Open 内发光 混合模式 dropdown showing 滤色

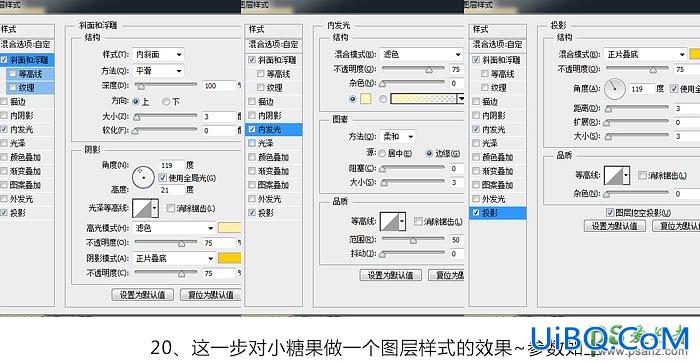pyautogui.click(x=421, y=54)
